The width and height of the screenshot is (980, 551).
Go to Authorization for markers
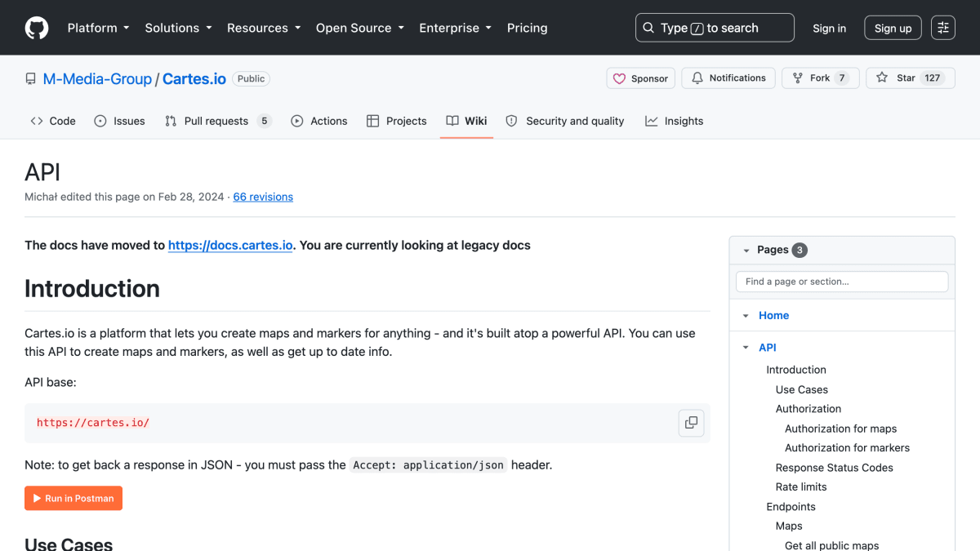[x=848, y=448]
